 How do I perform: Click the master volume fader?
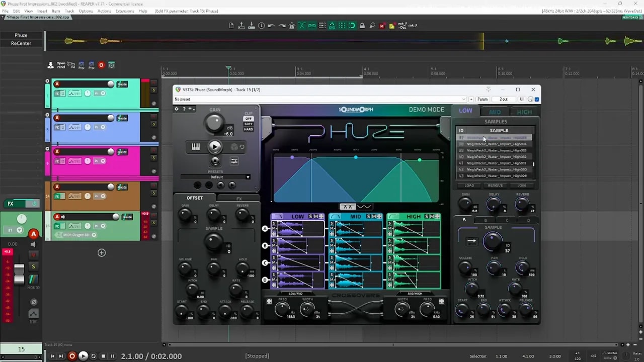click(19, 274)
